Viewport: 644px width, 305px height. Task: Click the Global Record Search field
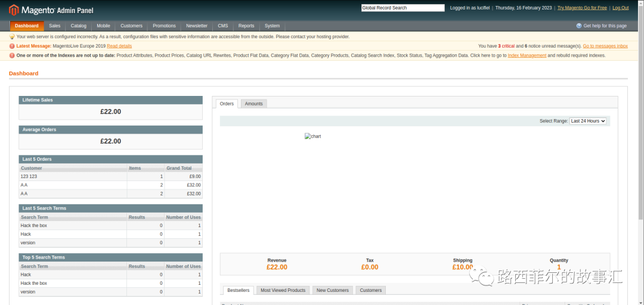403,8
